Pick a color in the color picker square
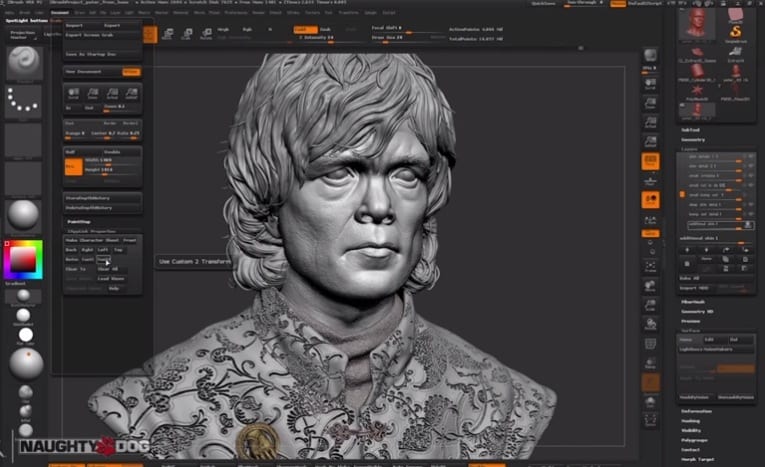The width and height of the screenshot is (765, 467). click(23, 260)
